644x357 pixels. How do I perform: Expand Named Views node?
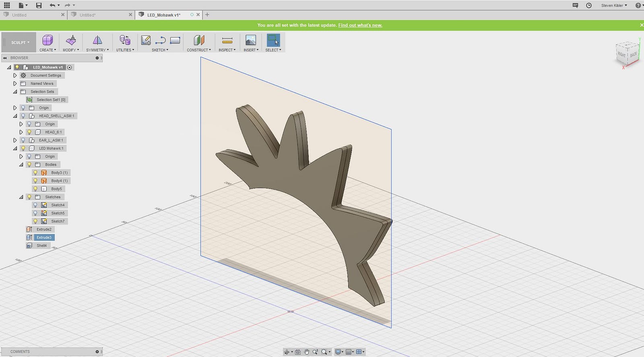(15, 84)
